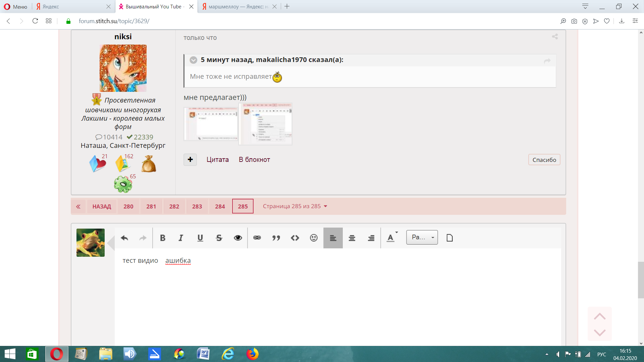Click niksi's avatar image
This screenshot has height=362, width=644.
[x=123, y=68]
